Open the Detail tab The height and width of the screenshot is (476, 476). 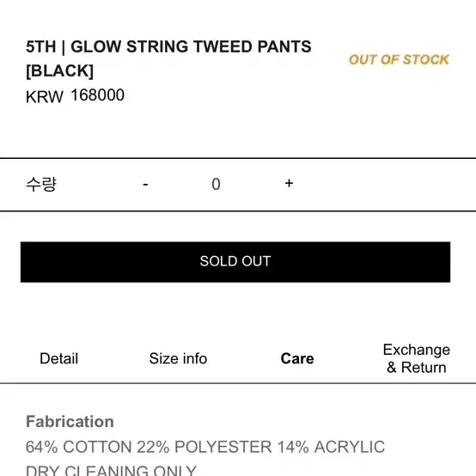[59, 358]
